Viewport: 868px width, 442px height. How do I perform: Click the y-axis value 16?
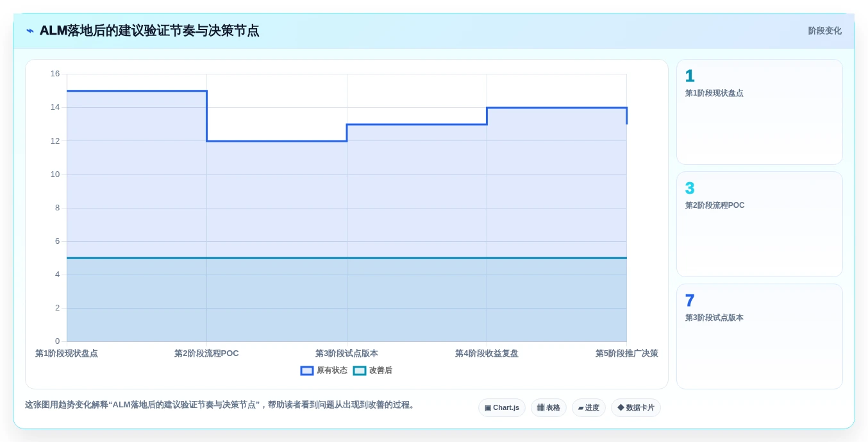(55, 74)
